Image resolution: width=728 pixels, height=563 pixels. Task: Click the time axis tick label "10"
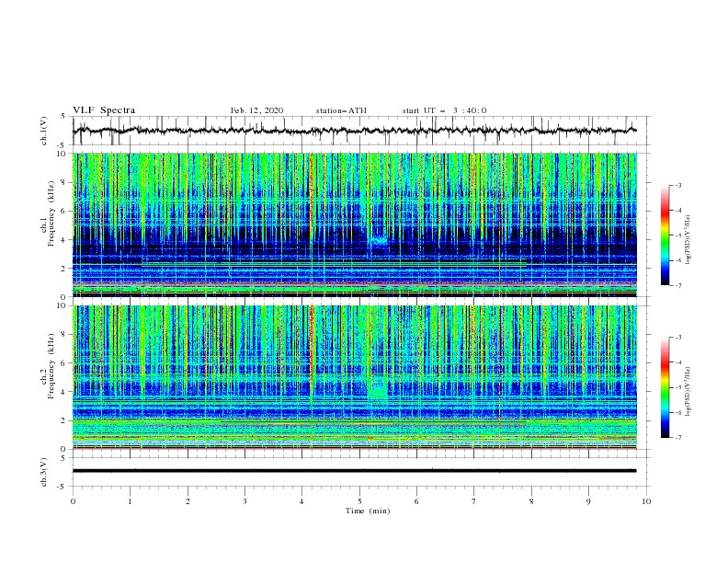point(646,501)
